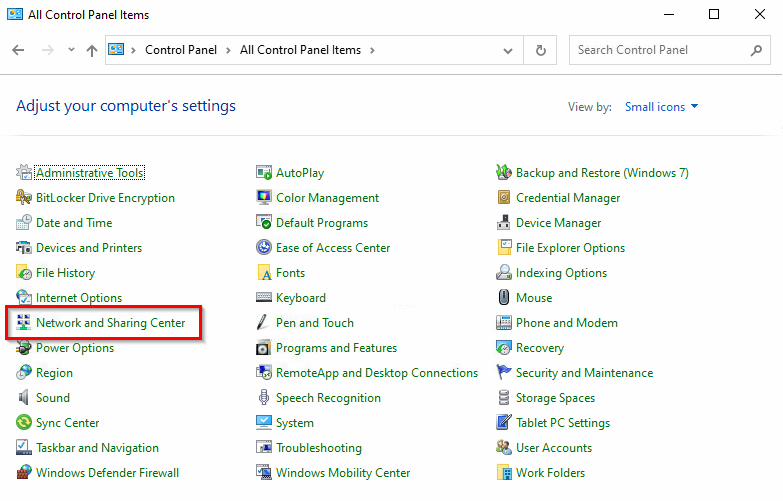
Task: Click the Keyboard icon
Action: (x=264, y=298)
